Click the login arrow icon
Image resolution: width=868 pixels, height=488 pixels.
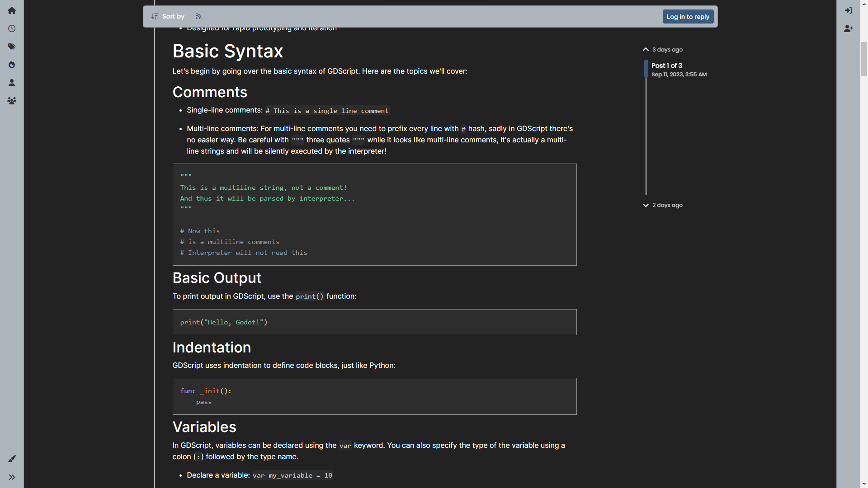(849, 10)
